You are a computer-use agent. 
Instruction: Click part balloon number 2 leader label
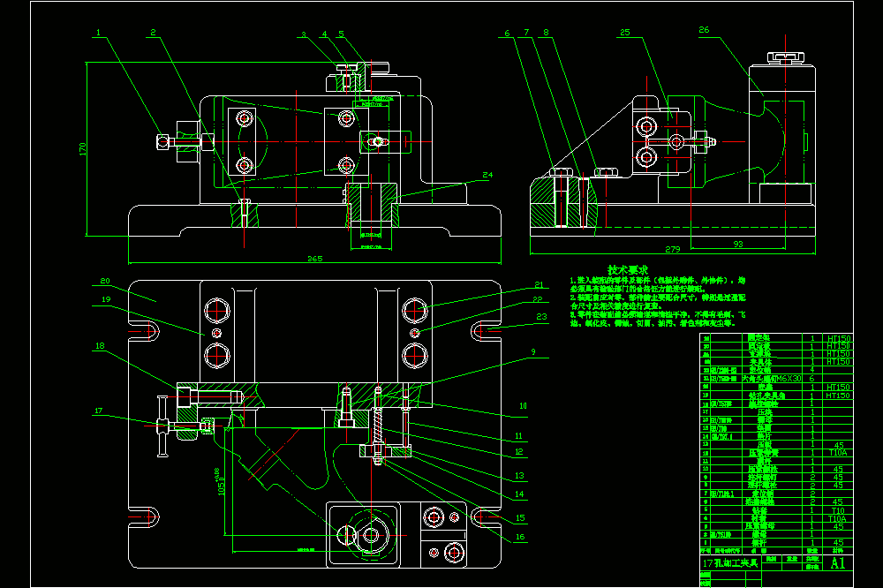pos(153,33)
